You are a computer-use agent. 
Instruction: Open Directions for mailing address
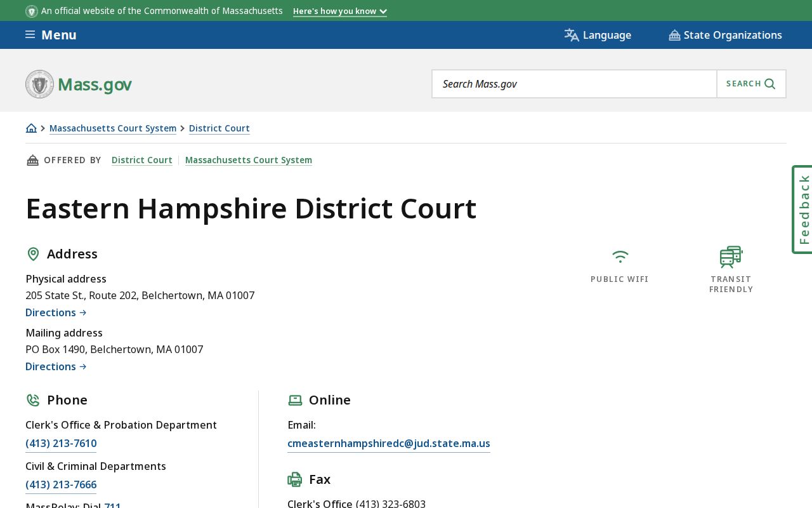56,366
